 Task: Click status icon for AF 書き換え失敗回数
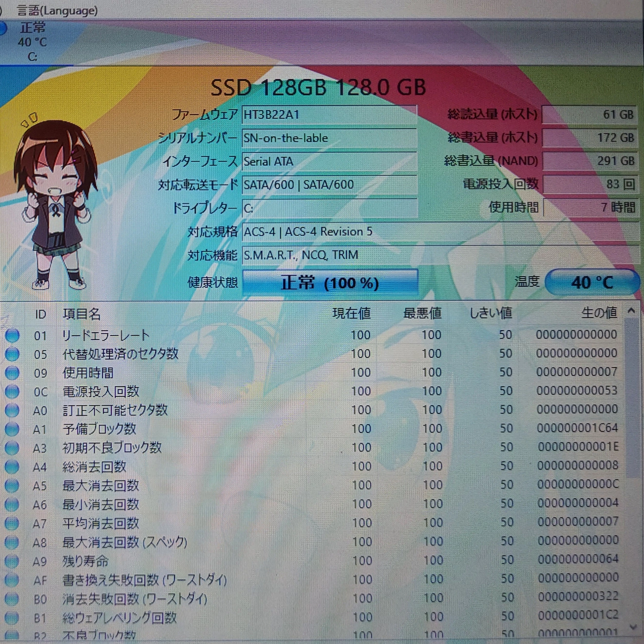(12, 580)
